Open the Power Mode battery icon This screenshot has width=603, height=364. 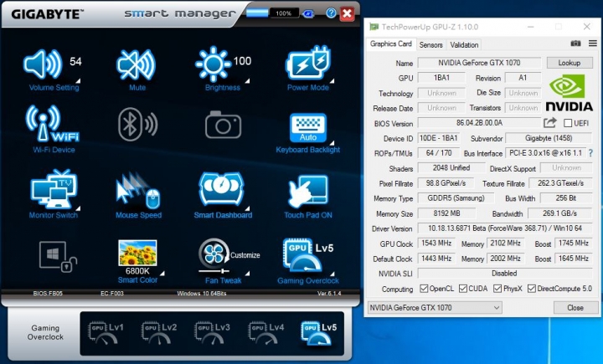click(x=308, y=63)
